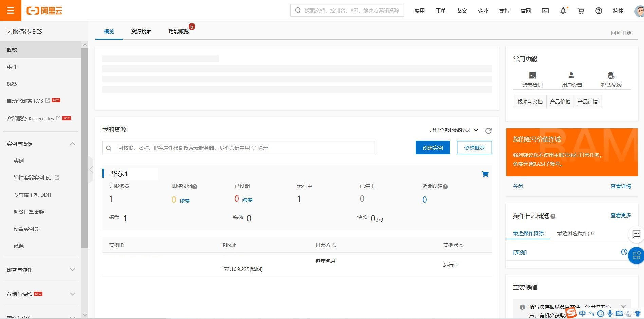
Task: Open the 官网 top link
Action: tap(526, 11)
